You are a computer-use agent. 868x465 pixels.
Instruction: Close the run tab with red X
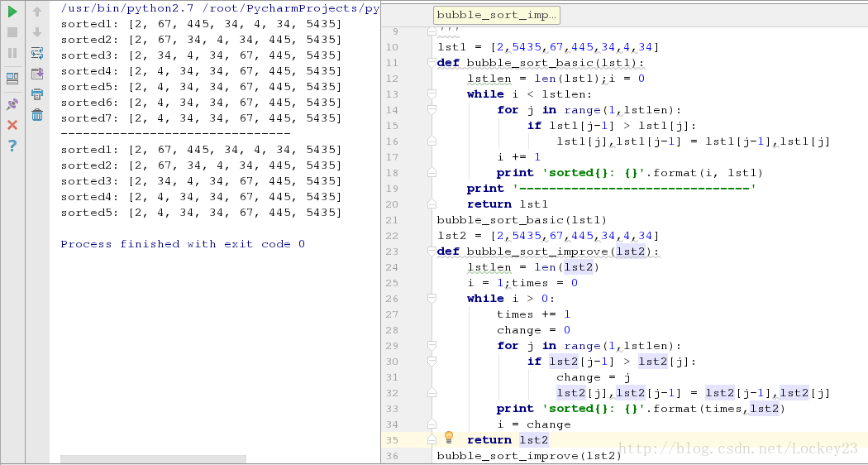pos(12,125)
